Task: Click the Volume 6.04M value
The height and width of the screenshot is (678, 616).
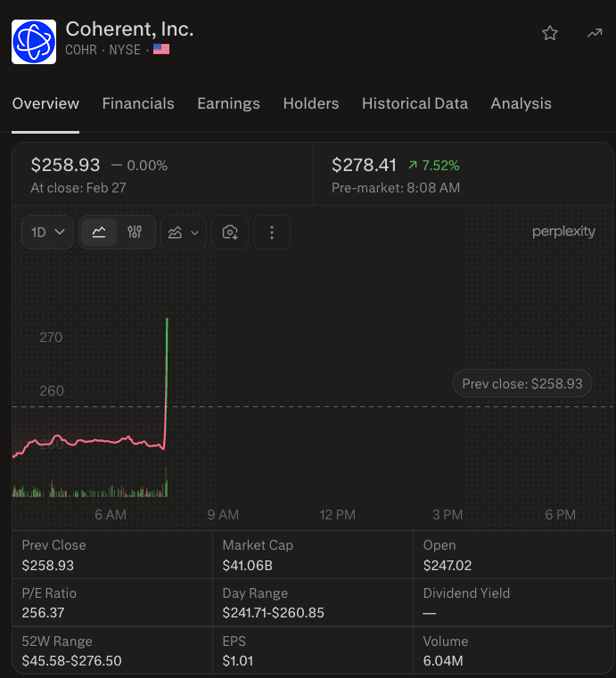Action: point(443,661)
